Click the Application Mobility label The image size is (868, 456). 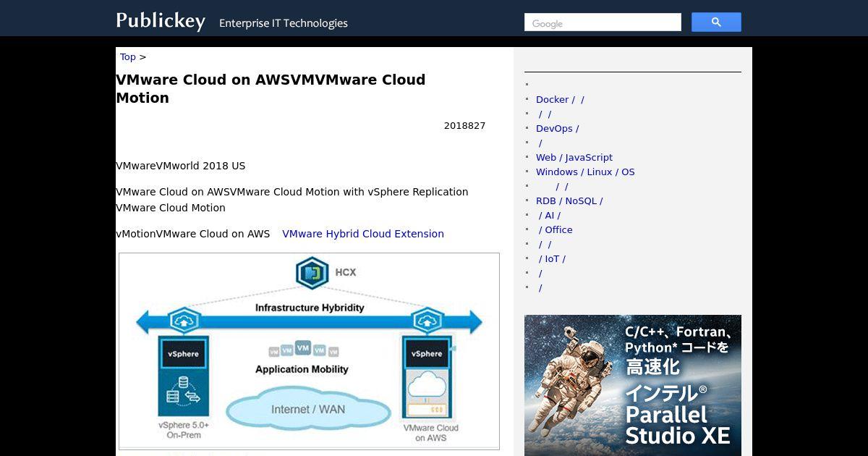click(x=302, y=369)
